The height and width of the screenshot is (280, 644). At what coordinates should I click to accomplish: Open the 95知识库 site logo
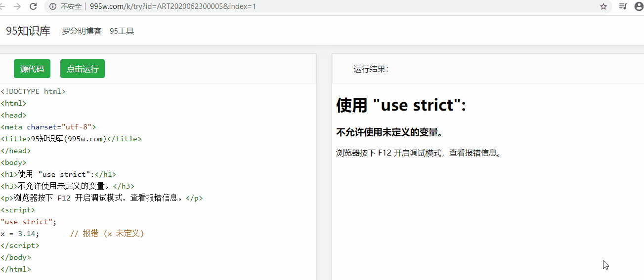(28, 31)
